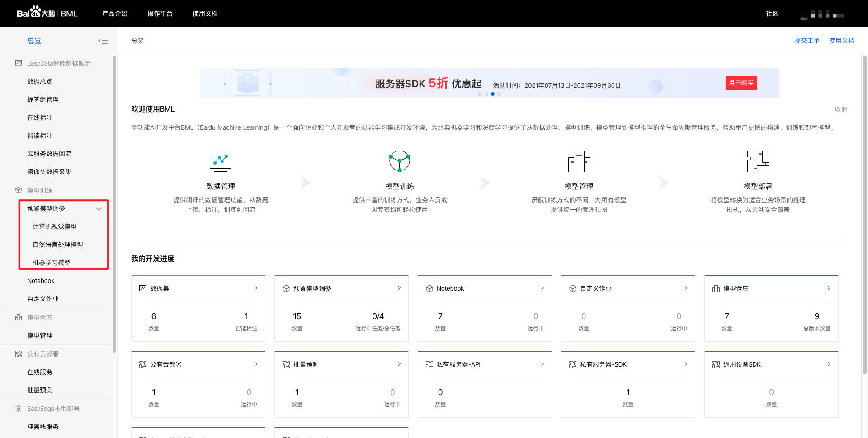Click the 模型训练 cube icon in sidebar
Image resolution: width=868 pixels, height=438 pixels.
19,190
